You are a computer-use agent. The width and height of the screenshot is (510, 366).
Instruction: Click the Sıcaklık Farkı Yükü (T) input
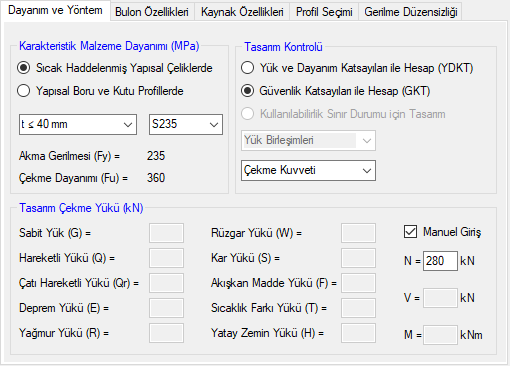click(358, 308)
